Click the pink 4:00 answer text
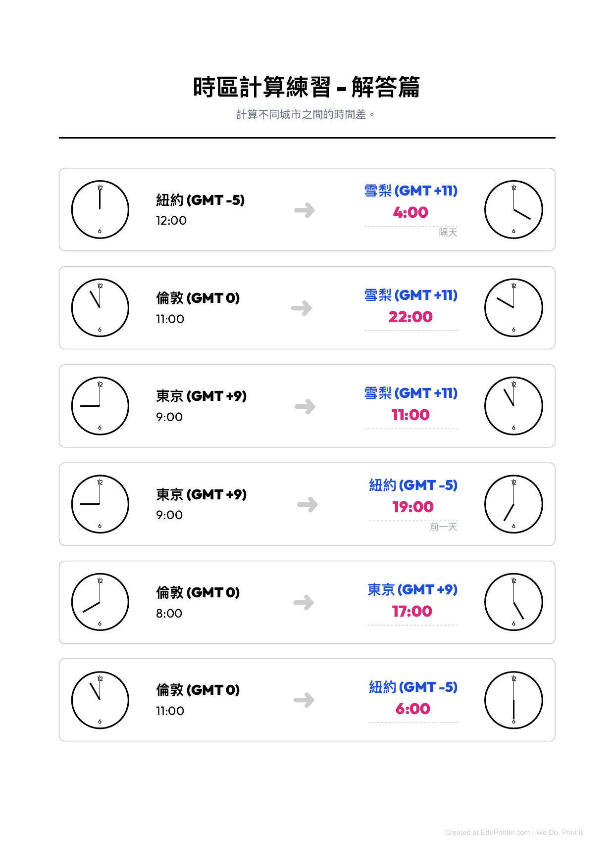The image size is (614, 868). 410,212
